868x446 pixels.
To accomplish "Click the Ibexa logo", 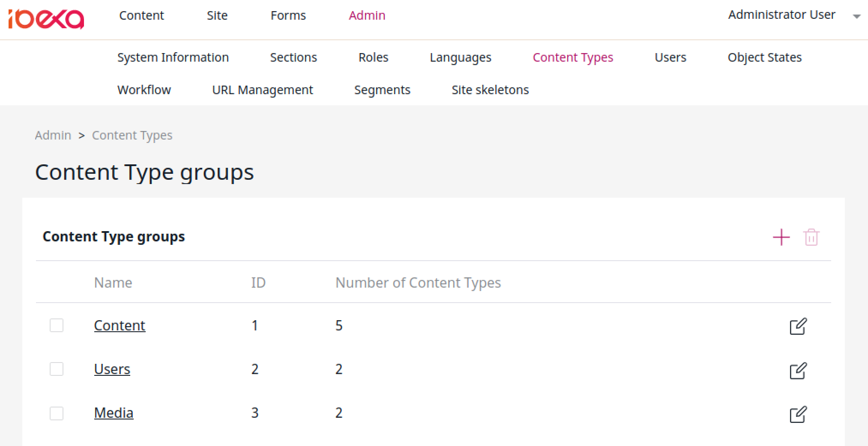I will point(46,19).
